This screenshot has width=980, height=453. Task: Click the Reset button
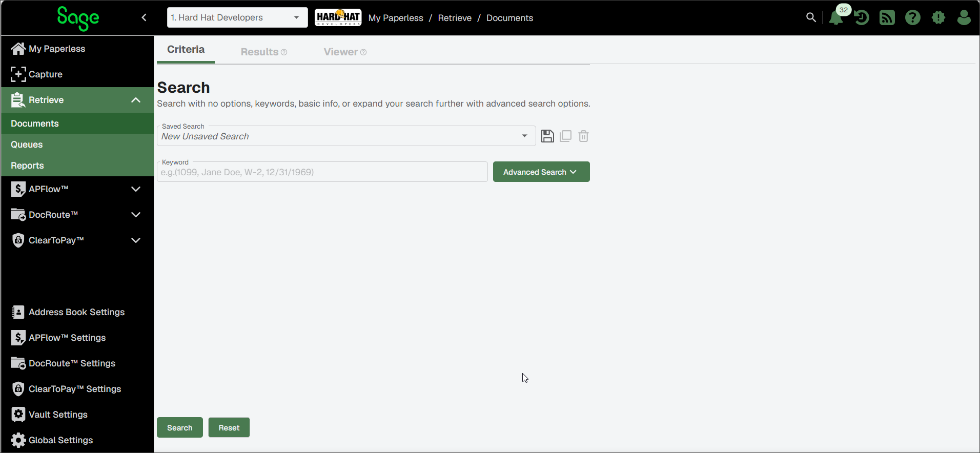[x=229, y=427]
